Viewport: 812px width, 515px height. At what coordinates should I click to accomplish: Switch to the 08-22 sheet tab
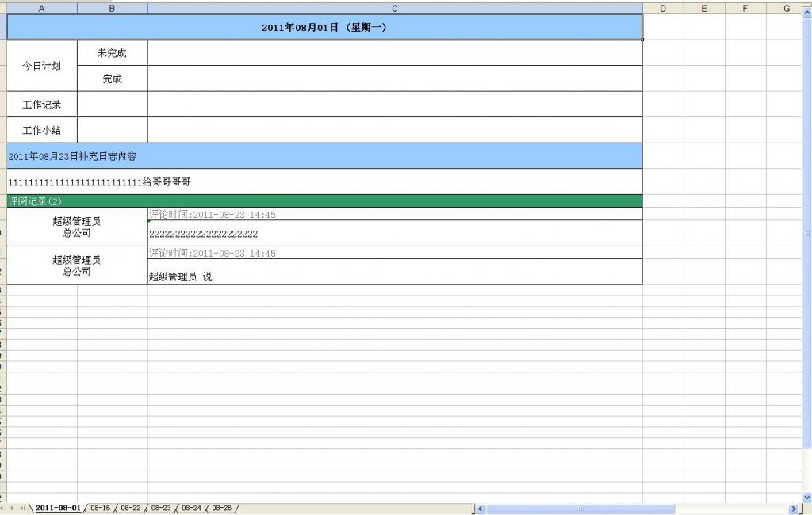point(129,508)
